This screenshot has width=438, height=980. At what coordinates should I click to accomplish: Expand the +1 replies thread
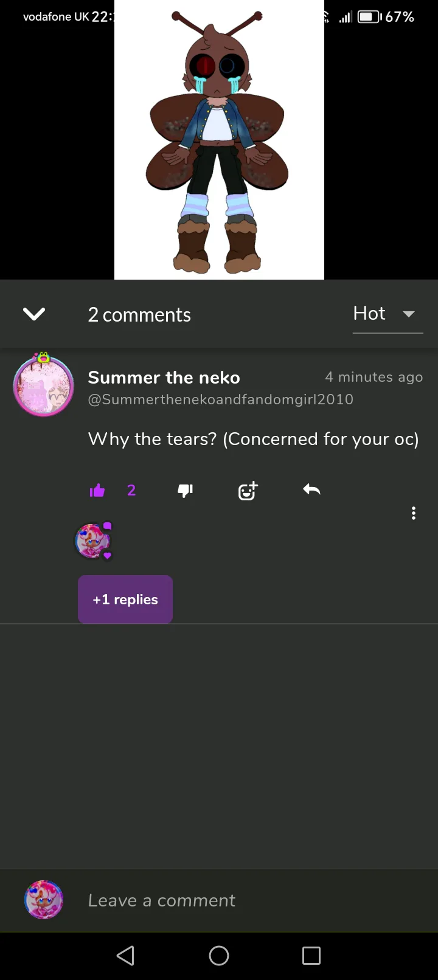pyautogui.click(x=125, y=599)
